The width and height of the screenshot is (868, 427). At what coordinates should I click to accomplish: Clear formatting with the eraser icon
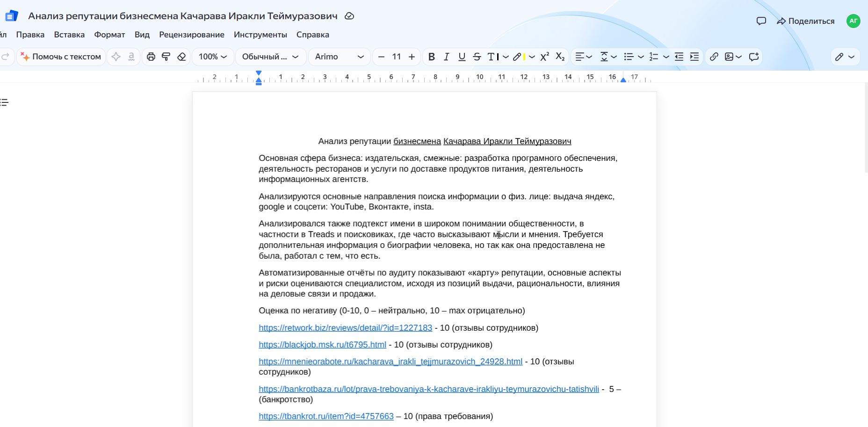181,57
